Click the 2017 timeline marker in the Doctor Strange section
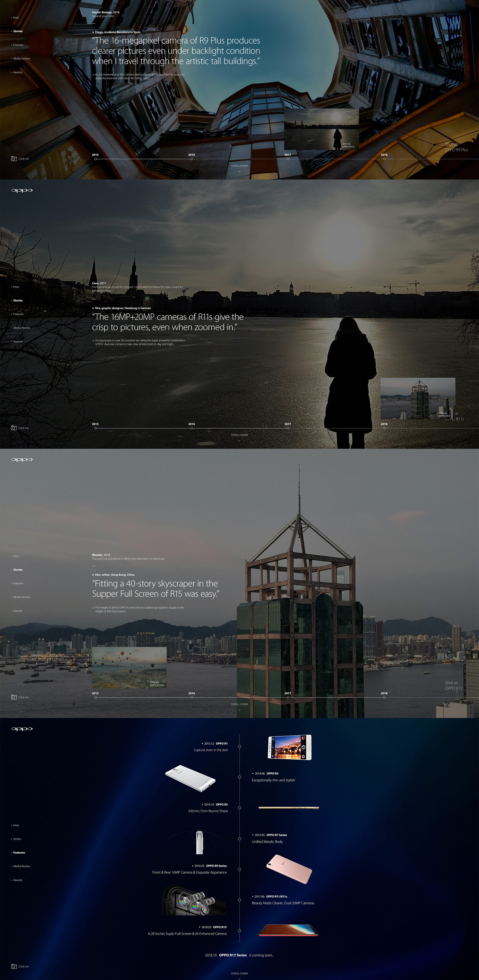The width and height of the screenshot is (479, 980). [288, 159]
